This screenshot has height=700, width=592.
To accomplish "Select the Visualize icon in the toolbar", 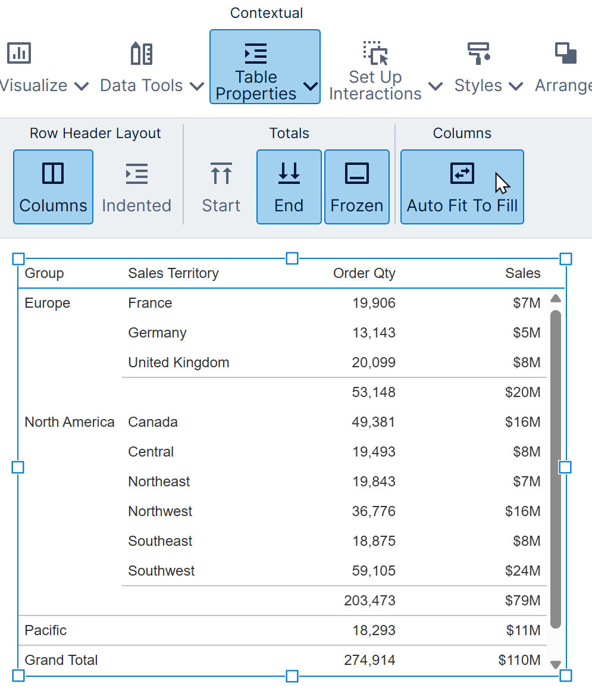I will coord(18,53).
